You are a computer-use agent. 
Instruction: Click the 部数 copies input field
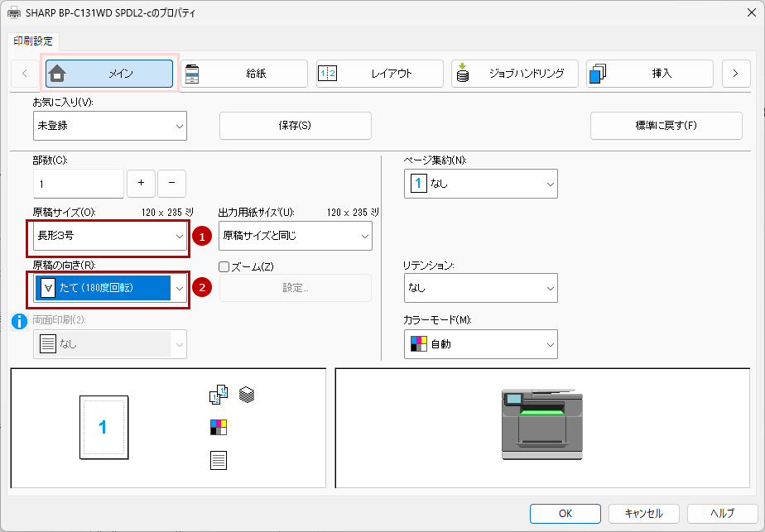(78, 184)
